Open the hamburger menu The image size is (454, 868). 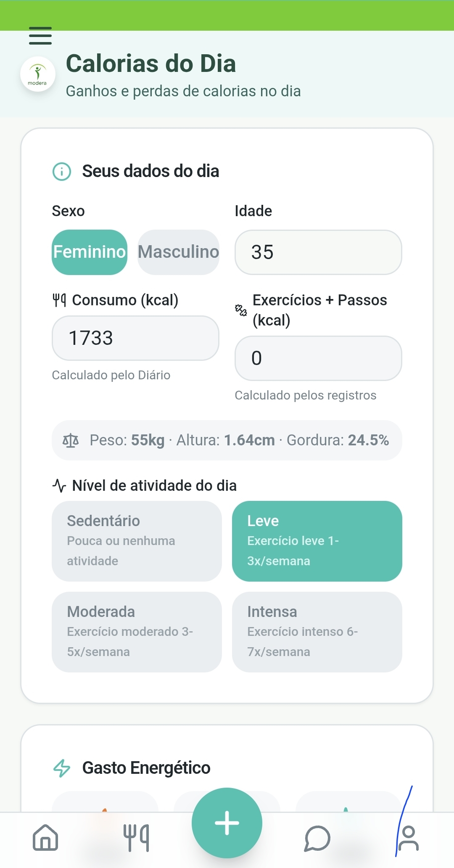click(40, 36)
